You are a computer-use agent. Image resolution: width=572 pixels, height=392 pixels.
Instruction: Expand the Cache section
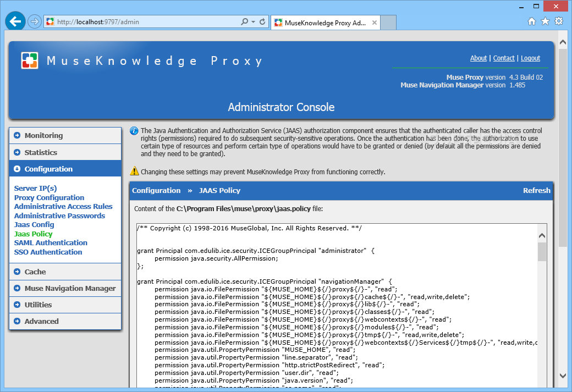(x=65, y=272)
